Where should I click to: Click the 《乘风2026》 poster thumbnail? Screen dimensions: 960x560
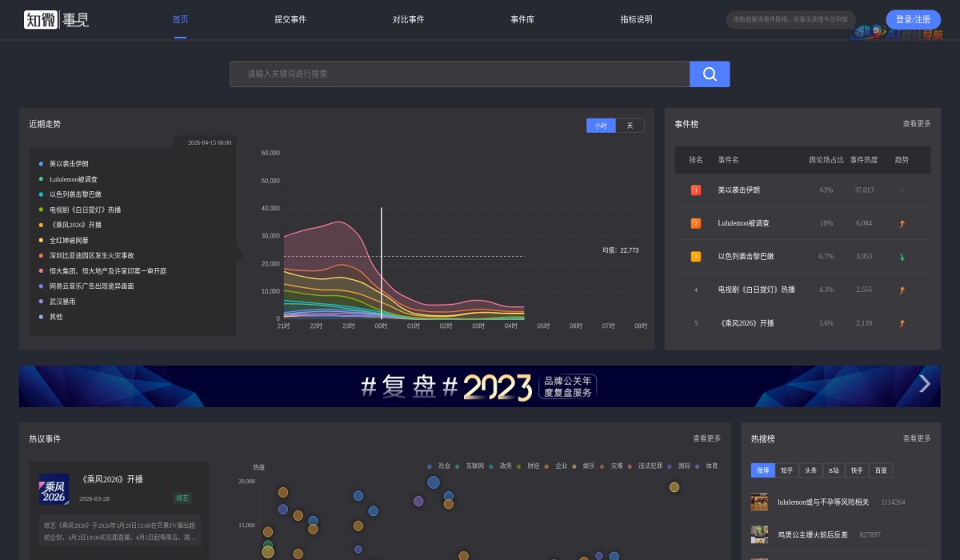click(x=54, y=490)
